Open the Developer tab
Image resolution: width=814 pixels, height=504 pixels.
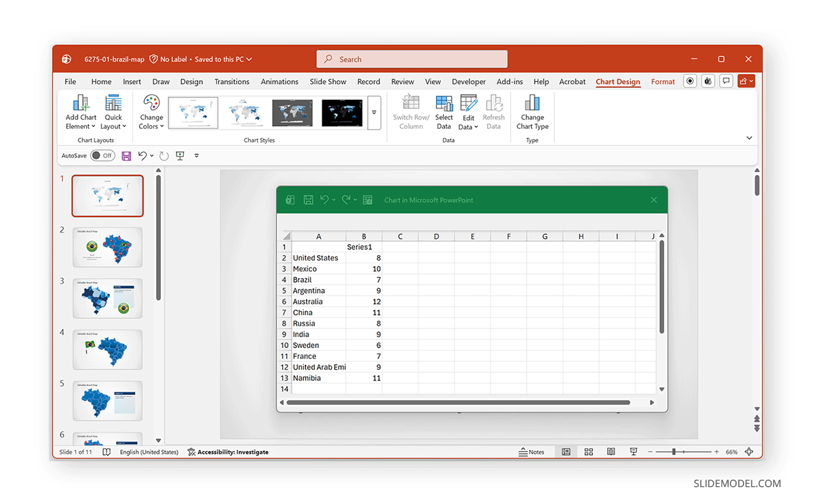pos(469,81)
